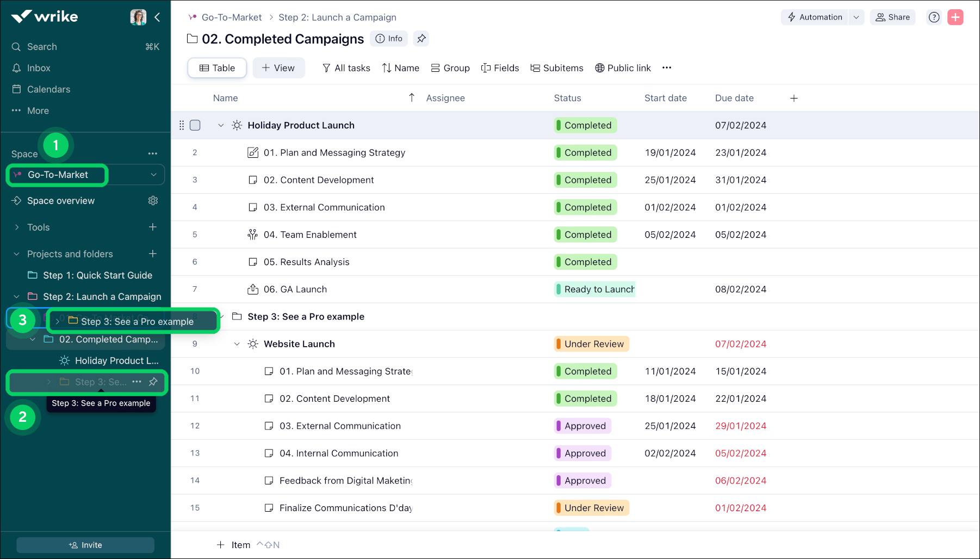Switch to the Table view tab
The width and height of the screenshot is (980, 559).
pyautogui.click(x=217, y=68)
